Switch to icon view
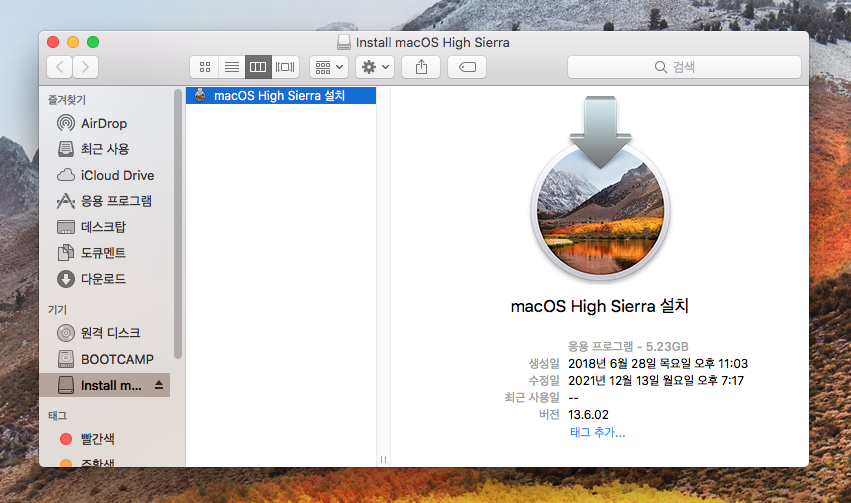 point(205,67)
